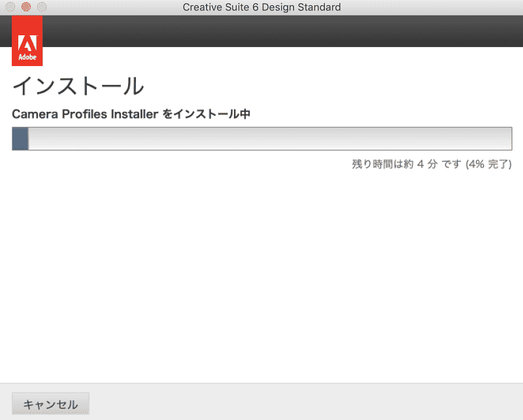523x420 pixels.
Task: Minimize the window via the orange dotted button
Action: 26,7
